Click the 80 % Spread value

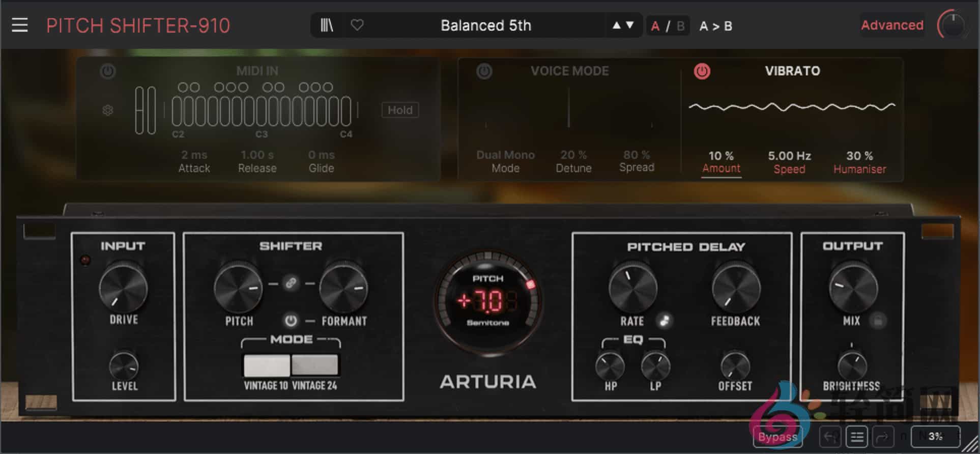click(x=637, y=155)
